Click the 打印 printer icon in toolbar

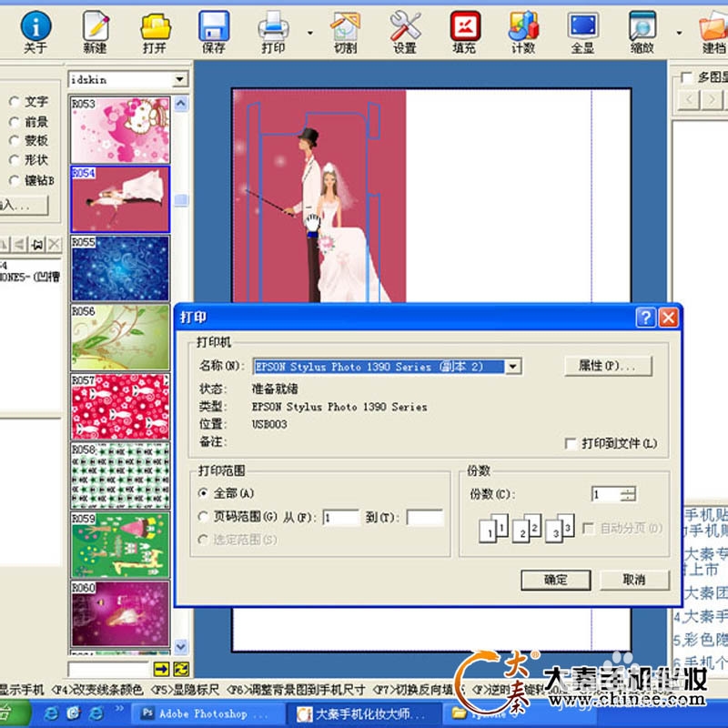(273, 32)
